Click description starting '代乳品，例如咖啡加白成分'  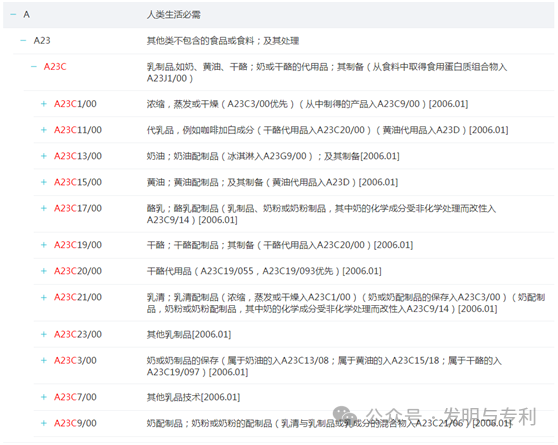click(x=327, y=130)
